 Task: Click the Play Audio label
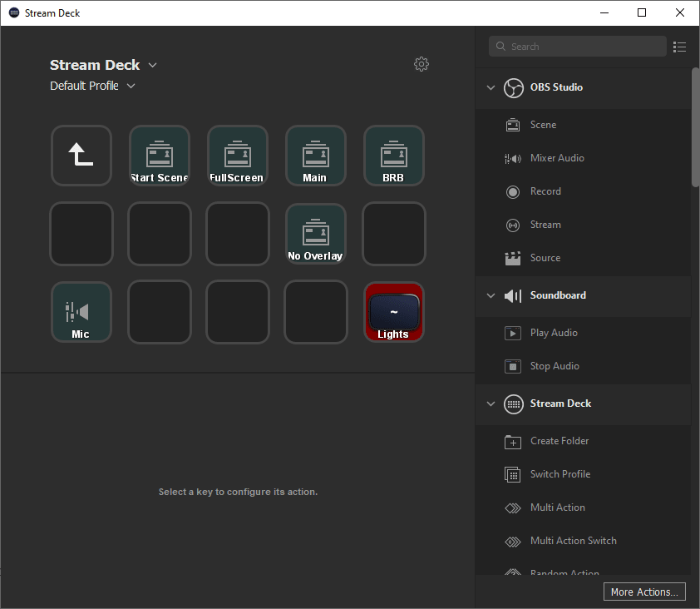(554, 333)
